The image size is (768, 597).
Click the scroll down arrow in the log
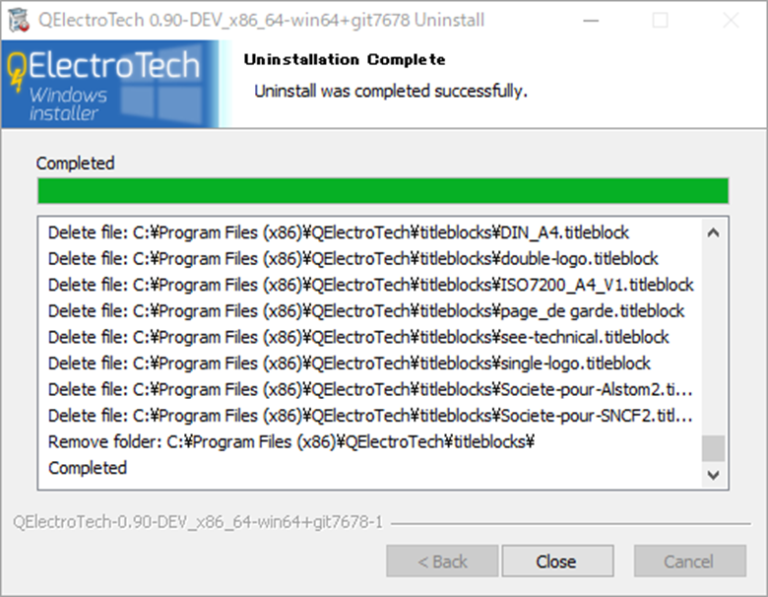(713, 475)
